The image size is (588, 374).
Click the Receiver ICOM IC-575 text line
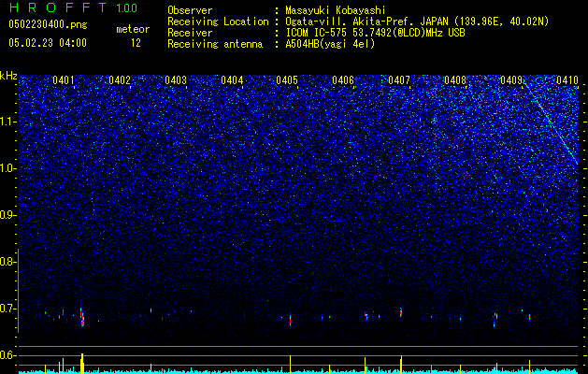click(316, 33)
